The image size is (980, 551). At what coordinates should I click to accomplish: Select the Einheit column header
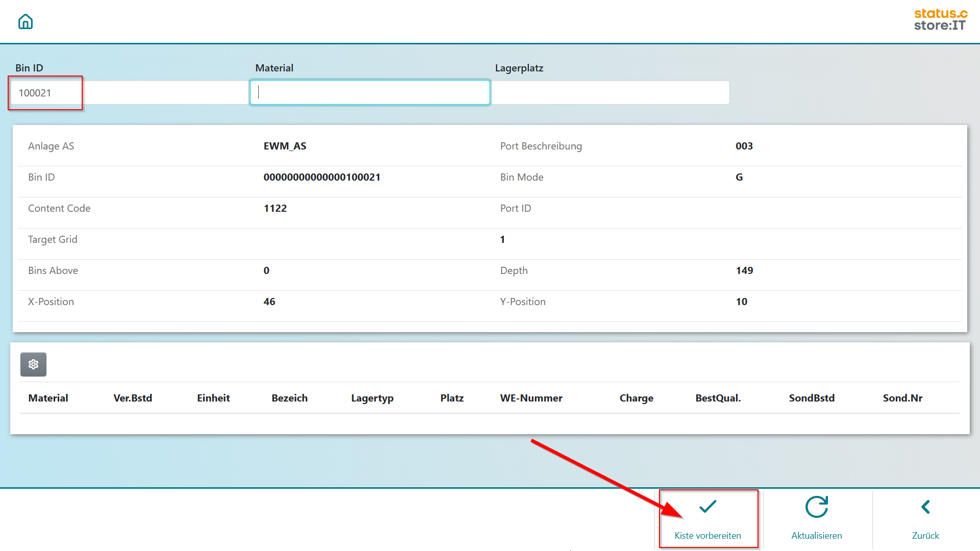click(x=213, y=398)
